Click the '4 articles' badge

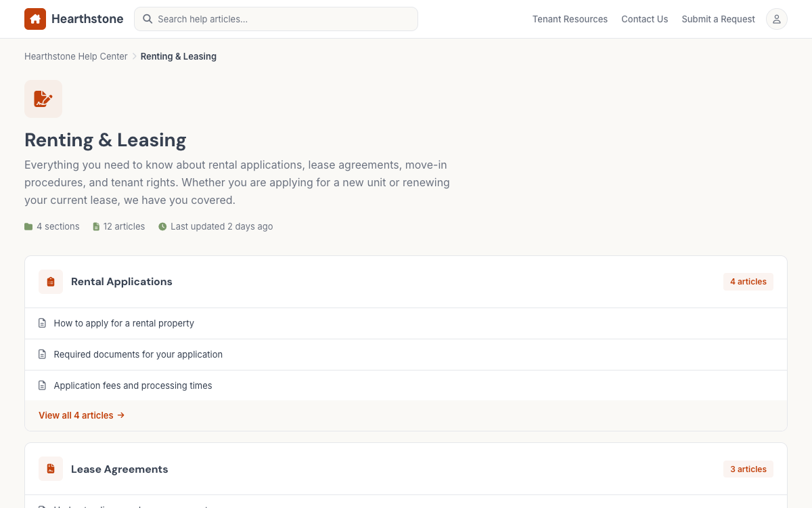coord(748,282)
